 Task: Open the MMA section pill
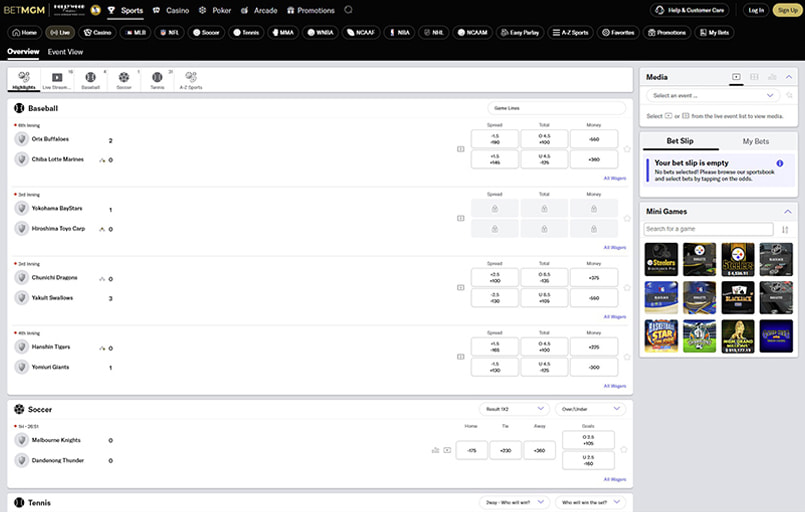(283, 32)
